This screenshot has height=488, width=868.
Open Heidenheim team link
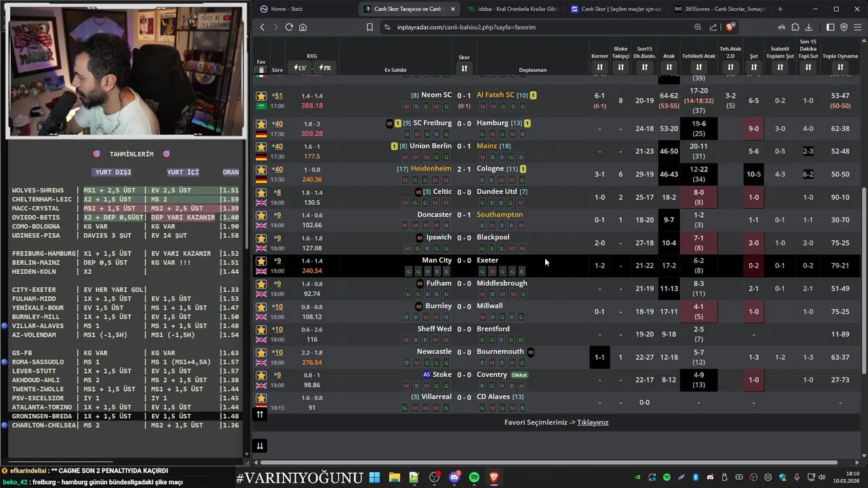click(431, 168)
